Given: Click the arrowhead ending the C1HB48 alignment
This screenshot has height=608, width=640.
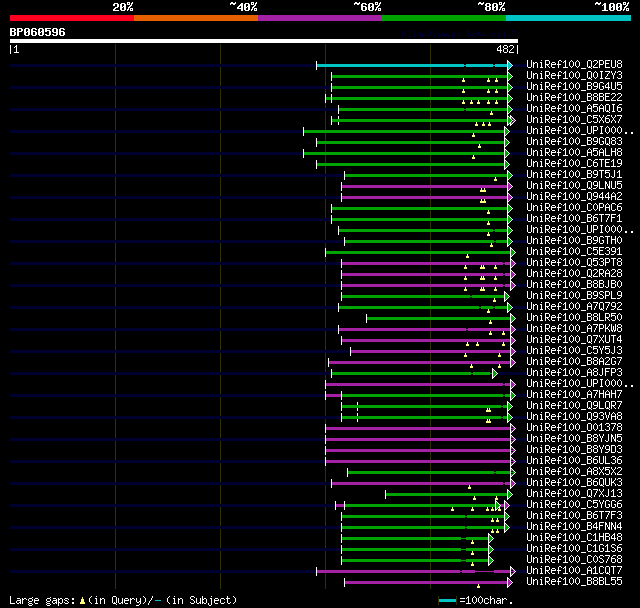Looking at the screenshot, I should tap(491, 538).
